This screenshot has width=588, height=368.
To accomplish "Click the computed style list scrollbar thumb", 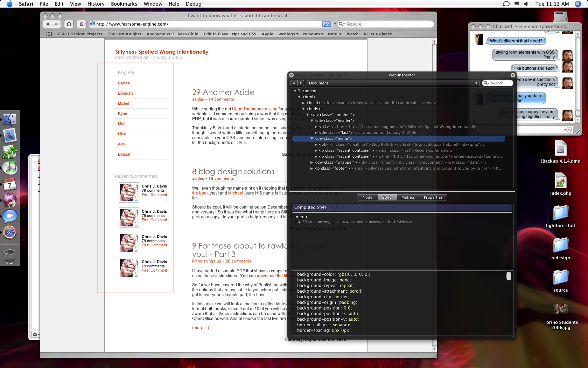I will tap(509, 276).
